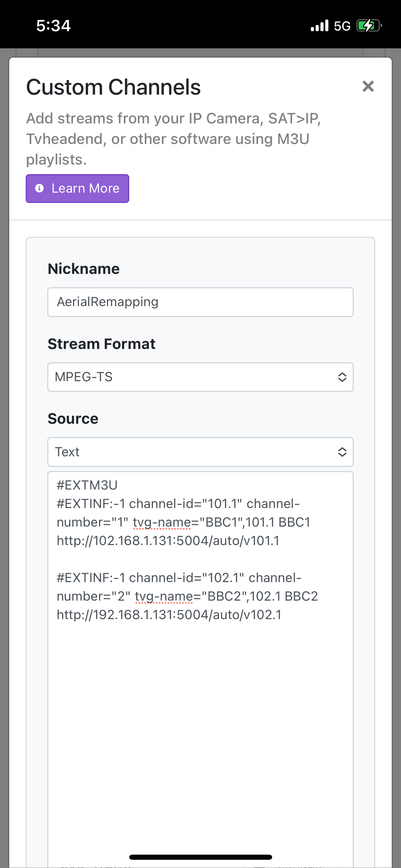Focus the Nickname field containing AerialRemapping
The height and width of the screenshot is (868, 401).
pos(200,302)
